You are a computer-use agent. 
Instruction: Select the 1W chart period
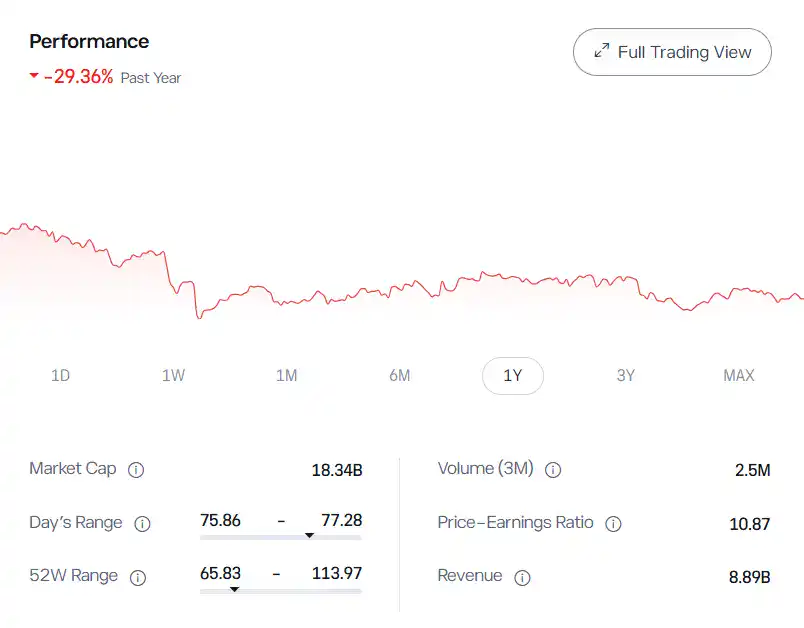174,376
